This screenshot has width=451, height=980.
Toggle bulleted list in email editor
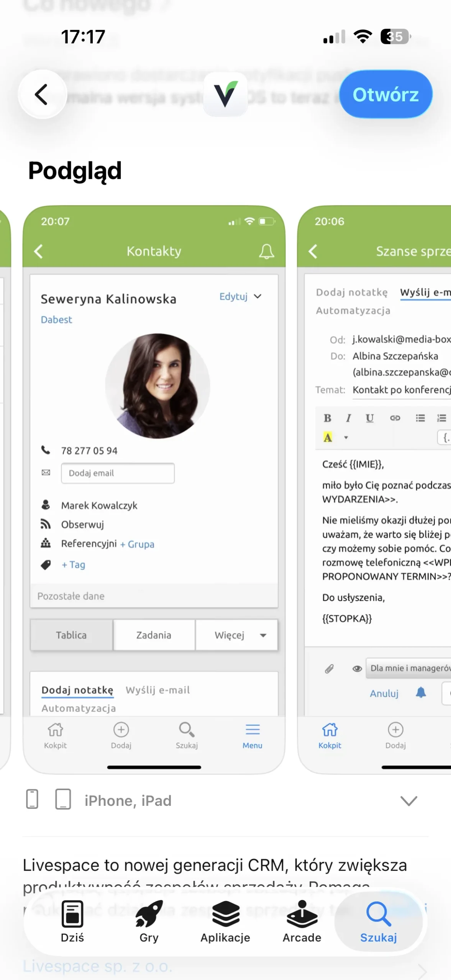pyautogui.click(x=420, y=418)
